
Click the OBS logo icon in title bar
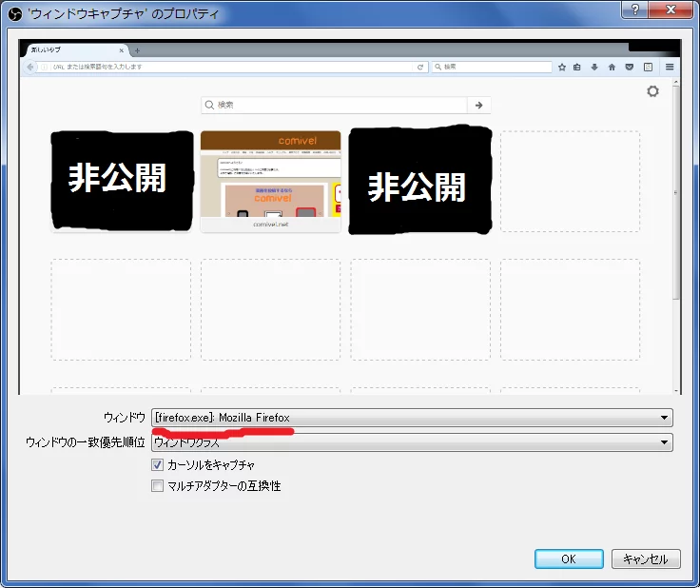tap(15, 14)
